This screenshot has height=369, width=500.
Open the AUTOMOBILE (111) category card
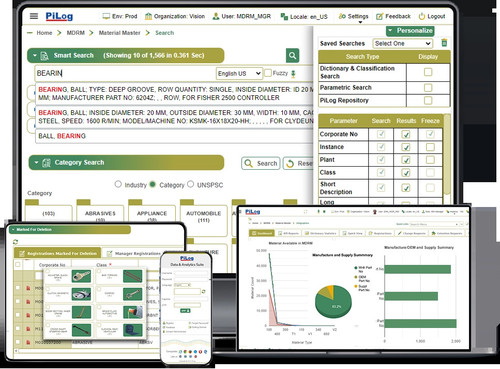point(203,218)
